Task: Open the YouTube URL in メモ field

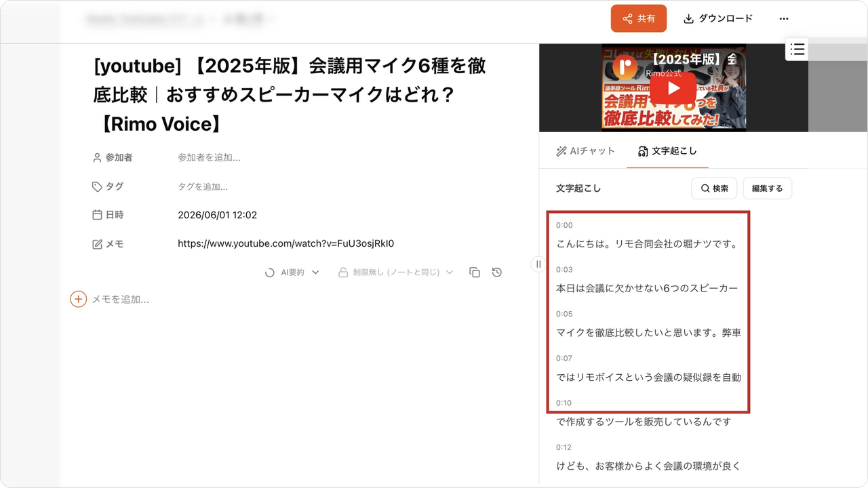Action: (285, 243)
